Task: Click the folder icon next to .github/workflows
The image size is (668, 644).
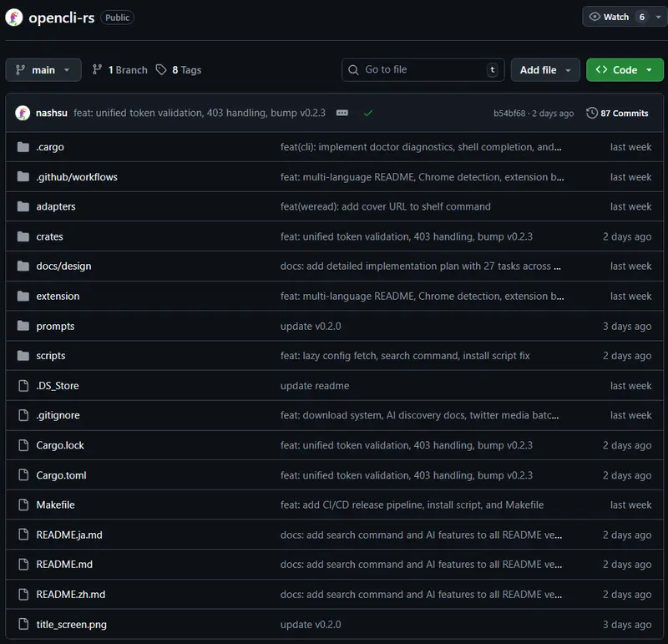Action: (x=23, y=177)
